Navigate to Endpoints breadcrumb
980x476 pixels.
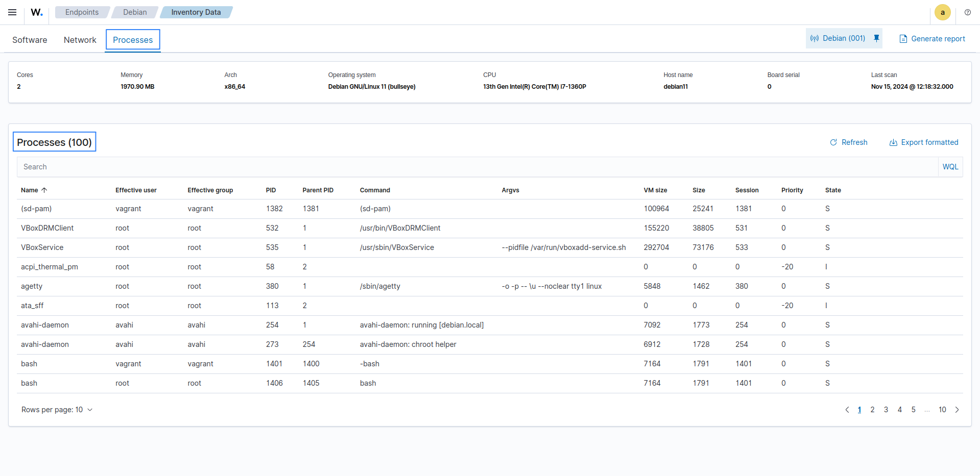pos(82,12)
